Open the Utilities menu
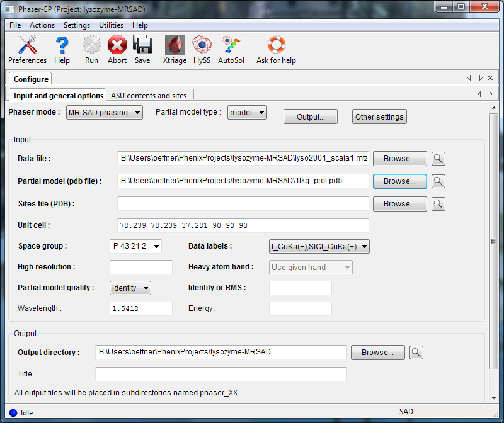Image resolution: width=504 pixels, height=423 pixels. [x=111, y=25]
